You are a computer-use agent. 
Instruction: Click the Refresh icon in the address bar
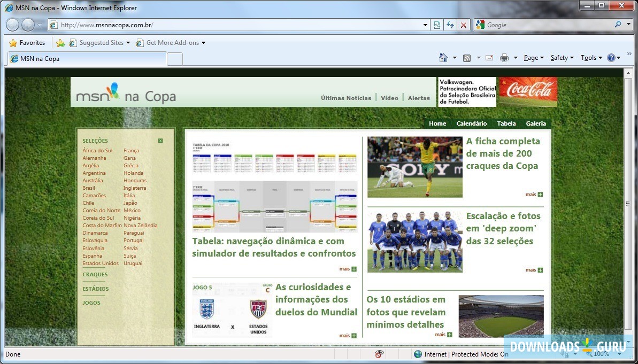tap(451, 25)
